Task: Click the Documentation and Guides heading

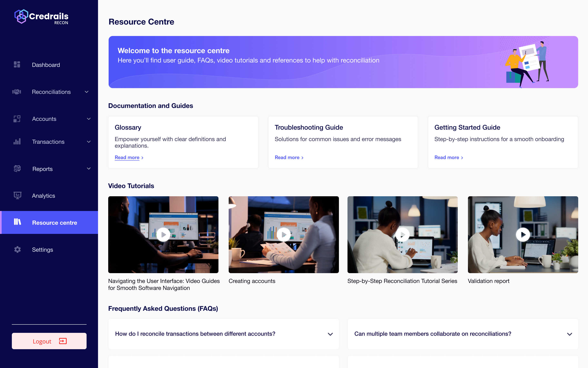Action: 150,106
